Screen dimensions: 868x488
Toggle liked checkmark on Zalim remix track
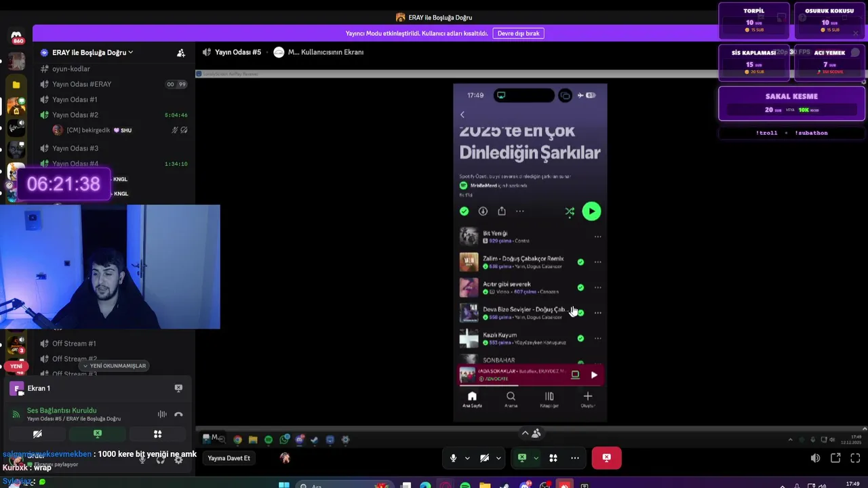pos(580,262)
